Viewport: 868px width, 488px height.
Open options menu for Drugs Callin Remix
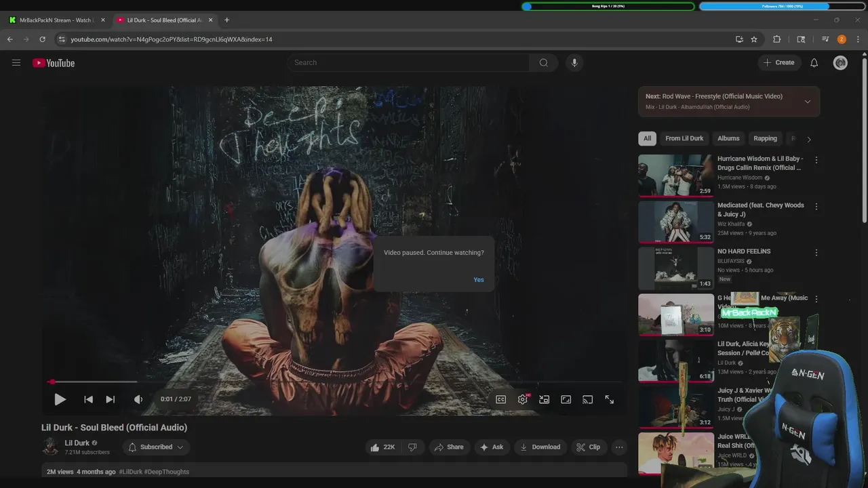coord(816,160)
